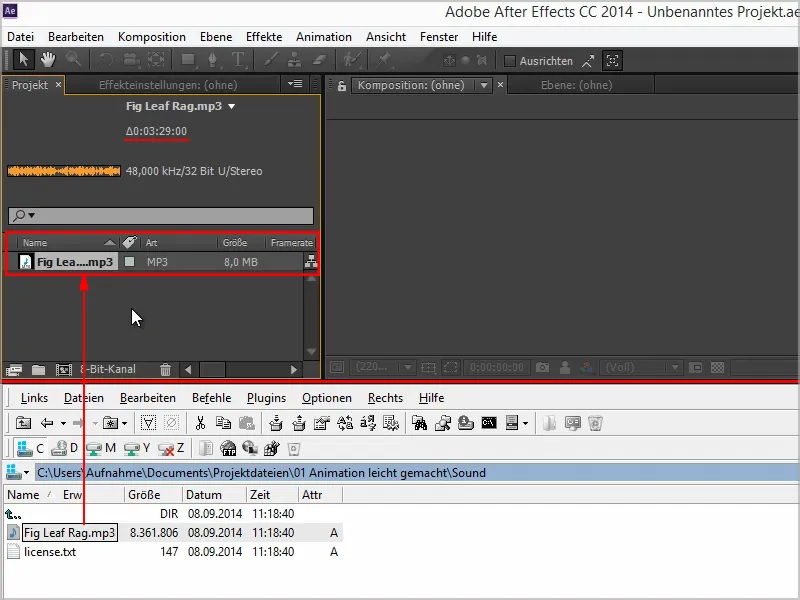Toggle the snap collapsed-compositions icon
The image size is (800, 600).
pyautogui.click(x=612, y=61)
